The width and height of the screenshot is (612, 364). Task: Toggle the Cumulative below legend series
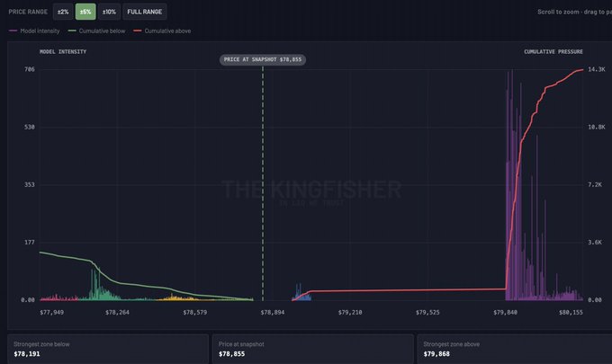click(97, 31)
